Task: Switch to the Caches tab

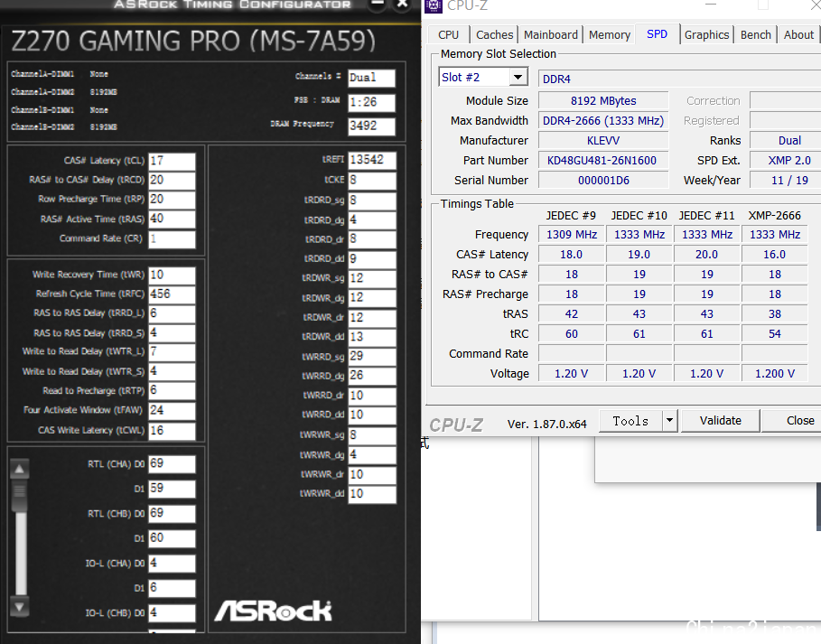Action: [x=494, y=35]
